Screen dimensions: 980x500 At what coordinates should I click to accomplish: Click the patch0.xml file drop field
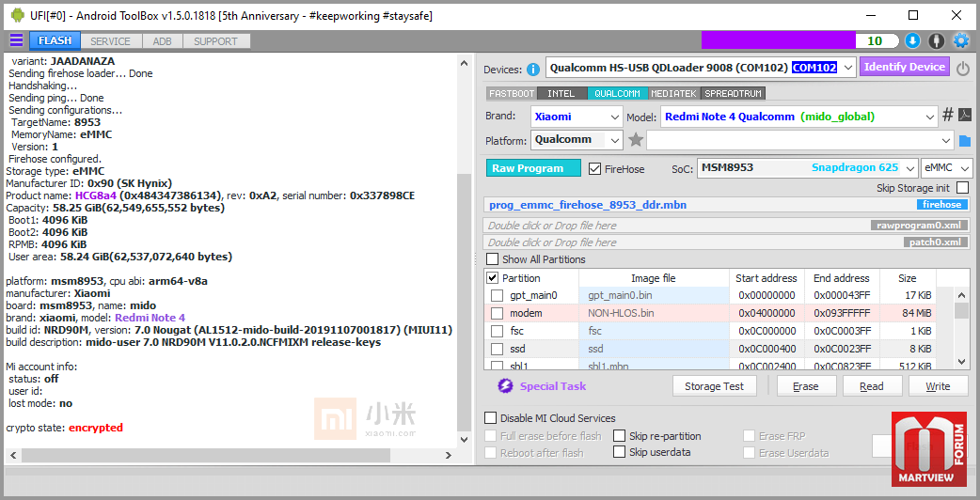(x=728, y=242)
